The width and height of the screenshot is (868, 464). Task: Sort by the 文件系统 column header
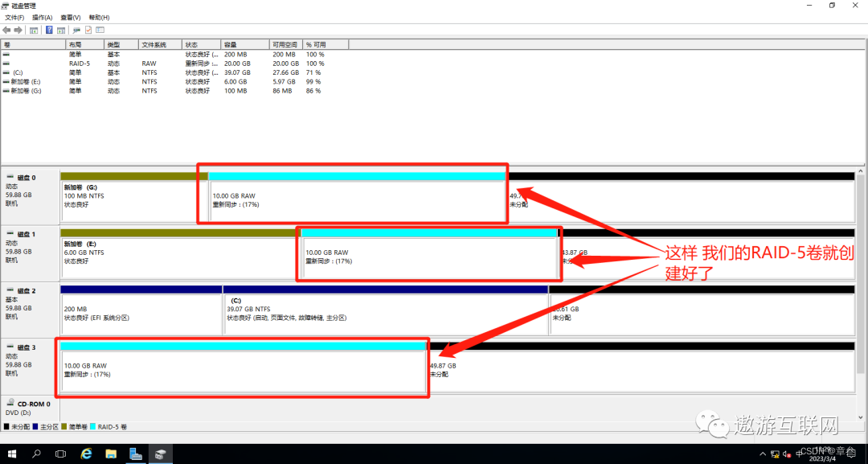[x=160, y=44]
